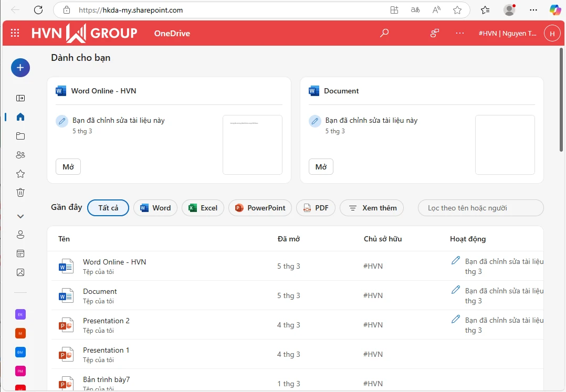
Task: Select the Word filter chip
Action: [155, 208]
